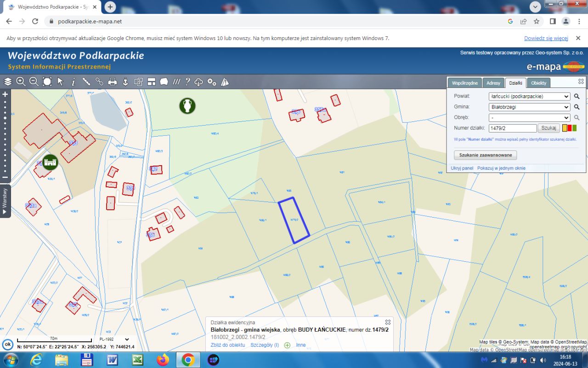Click the zoom in magnifier tool
The height and width of the screenshot is (368, 588).
click(x=21, y=82)
